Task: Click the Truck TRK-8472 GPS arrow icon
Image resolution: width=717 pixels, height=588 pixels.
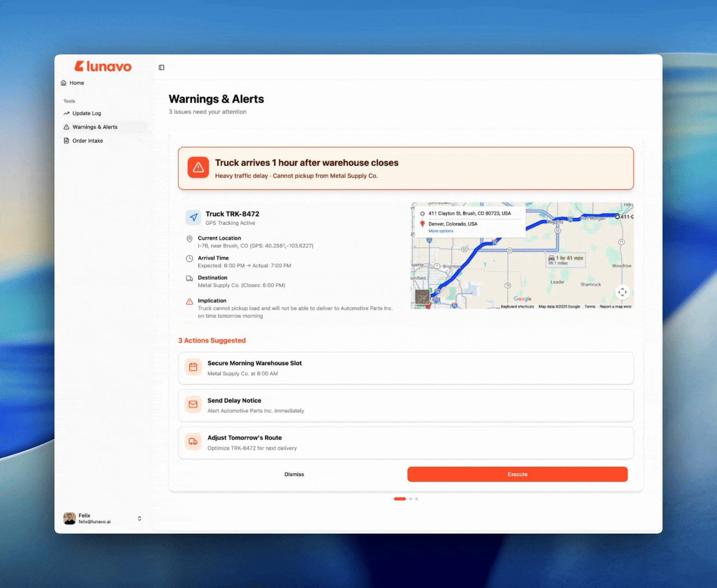Action: coord(193,218)
